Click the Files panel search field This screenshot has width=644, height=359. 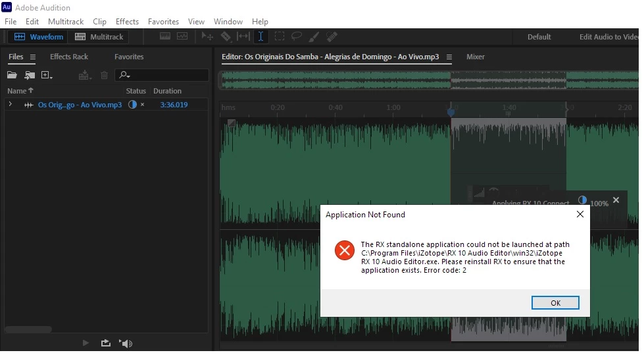[162, 75]
